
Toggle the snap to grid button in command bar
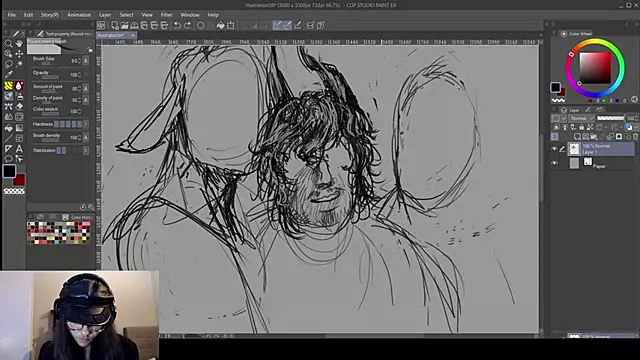[298, 25]
